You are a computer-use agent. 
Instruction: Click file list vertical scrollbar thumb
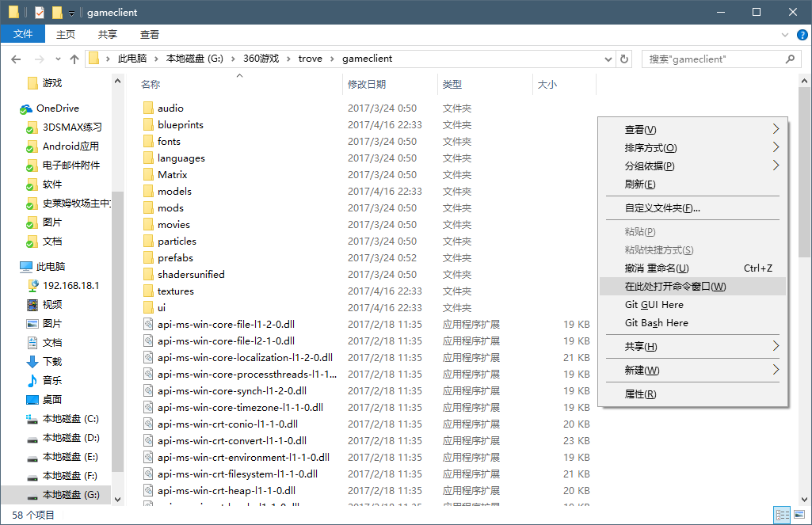[x=804, y=173]
